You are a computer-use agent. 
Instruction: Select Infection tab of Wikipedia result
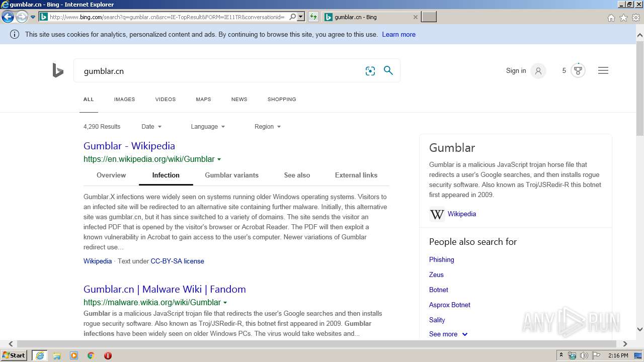[166, 175]
